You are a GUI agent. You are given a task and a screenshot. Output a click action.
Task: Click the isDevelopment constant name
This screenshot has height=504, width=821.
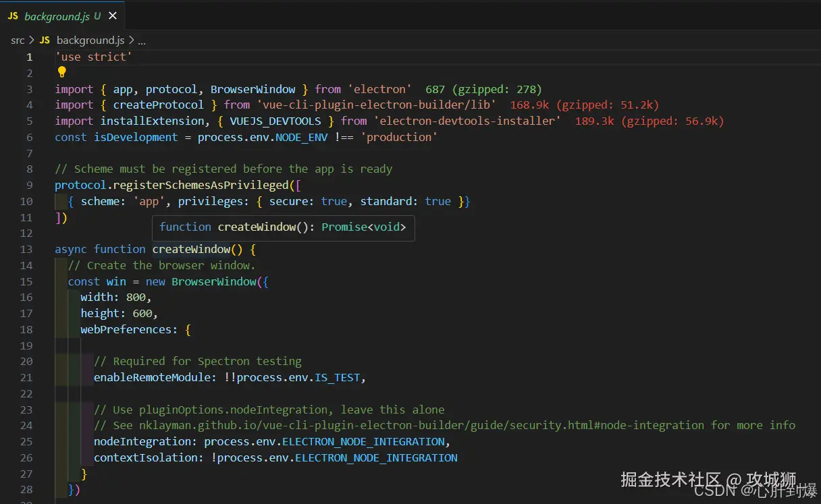[x=136, y=137]
